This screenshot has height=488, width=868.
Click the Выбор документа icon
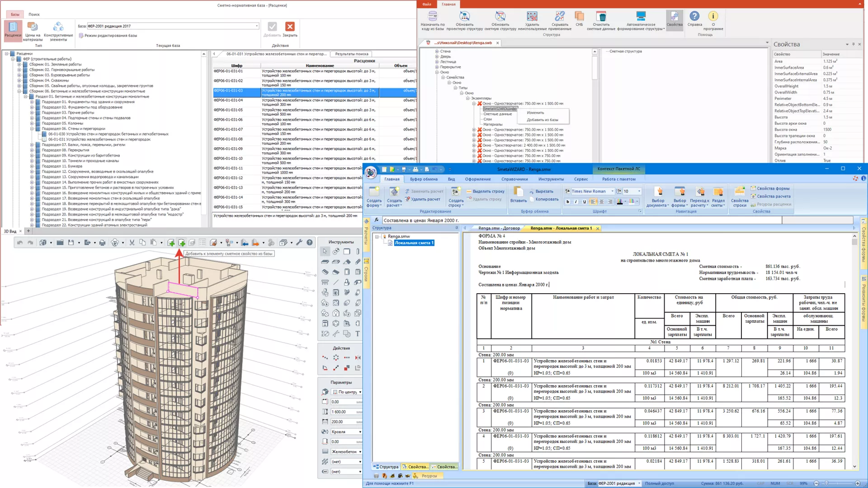click(x=658, y=197)
